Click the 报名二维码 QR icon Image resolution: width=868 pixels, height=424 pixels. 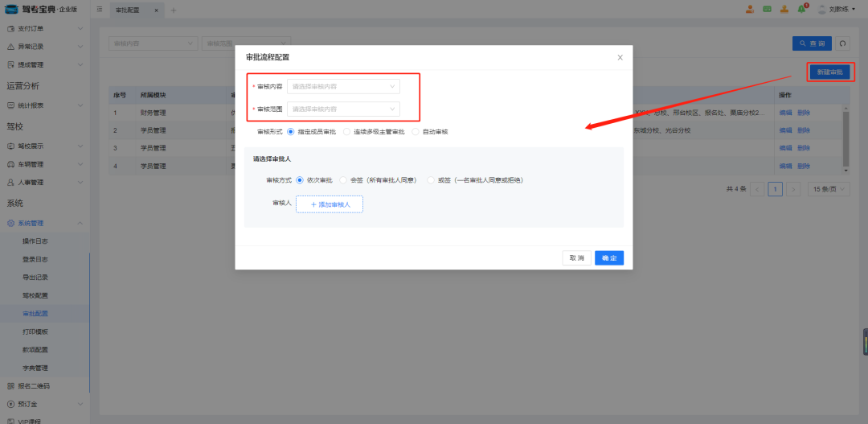tap(10, 385)
